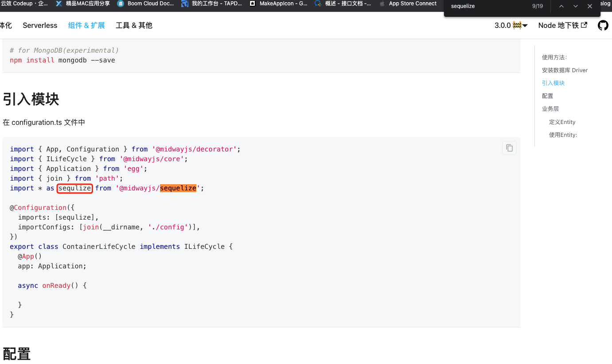Close the find-in-page search bar

pos(590,6)
